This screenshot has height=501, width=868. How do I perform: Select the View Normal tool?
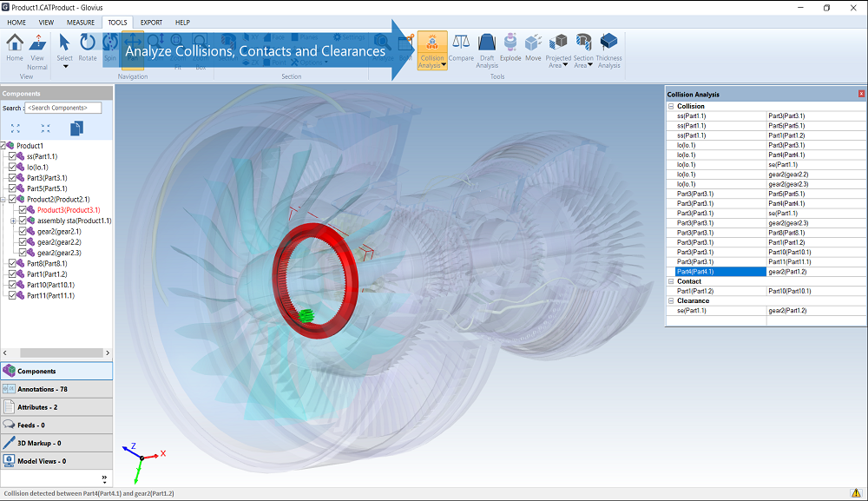(37, 51)
